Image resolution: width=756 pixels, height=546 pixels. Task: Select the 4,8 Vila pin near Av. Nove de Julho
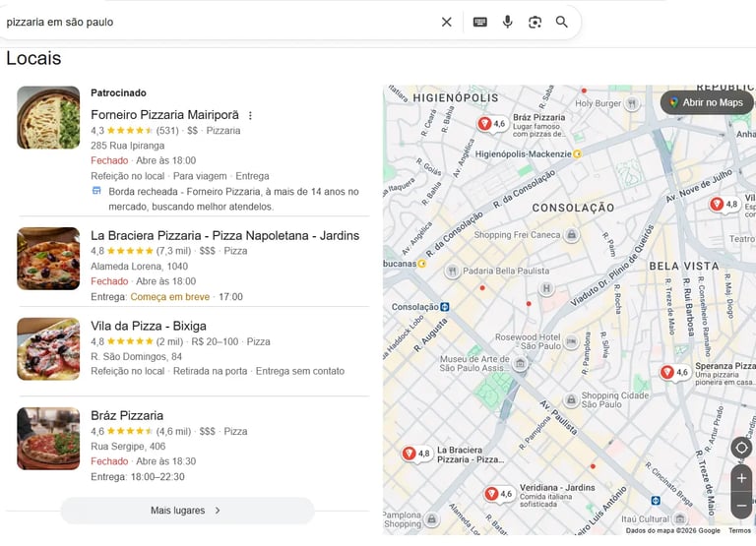717,204
